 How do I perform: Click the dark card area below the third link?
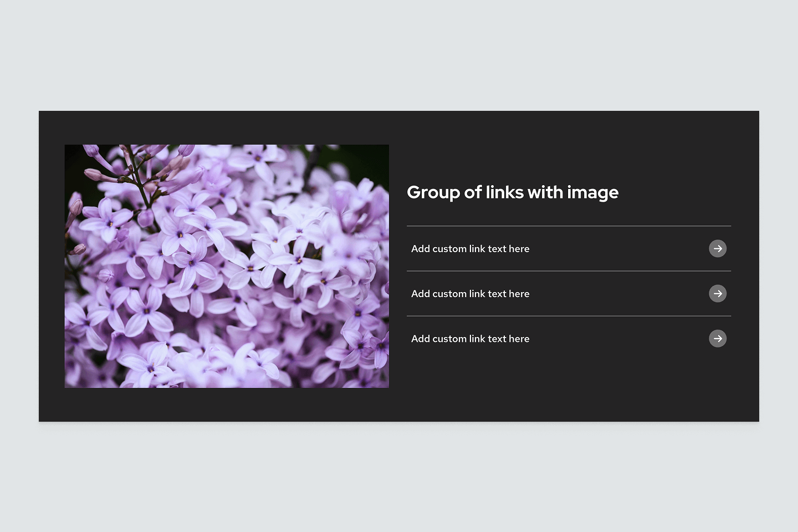tap(569, 388)
